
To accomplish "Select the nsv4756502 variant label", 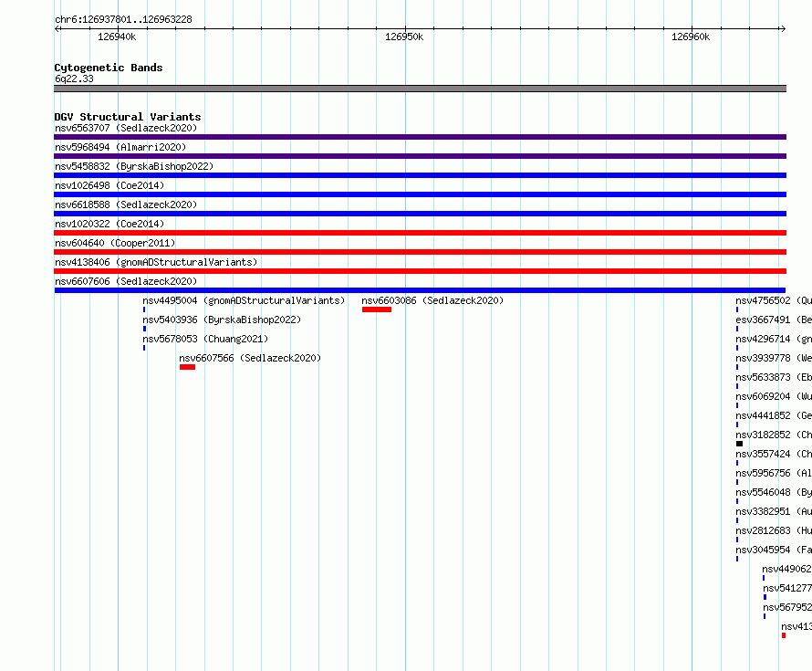I will [774, 300].
